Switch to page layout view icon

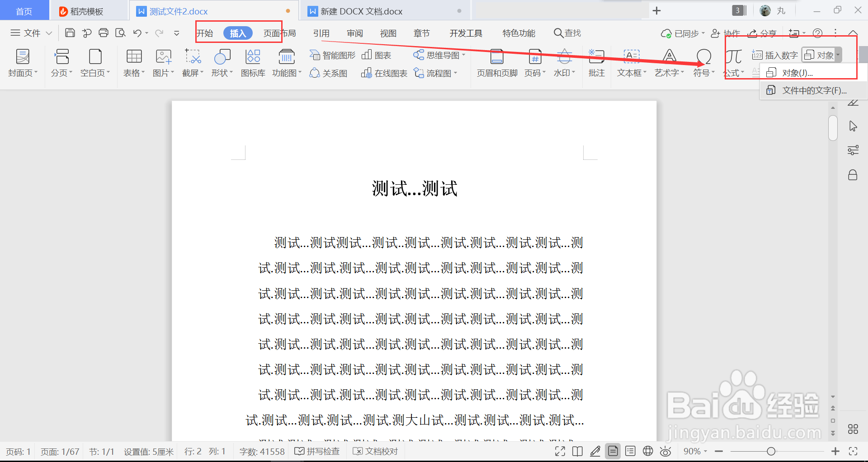pos(613,451)
